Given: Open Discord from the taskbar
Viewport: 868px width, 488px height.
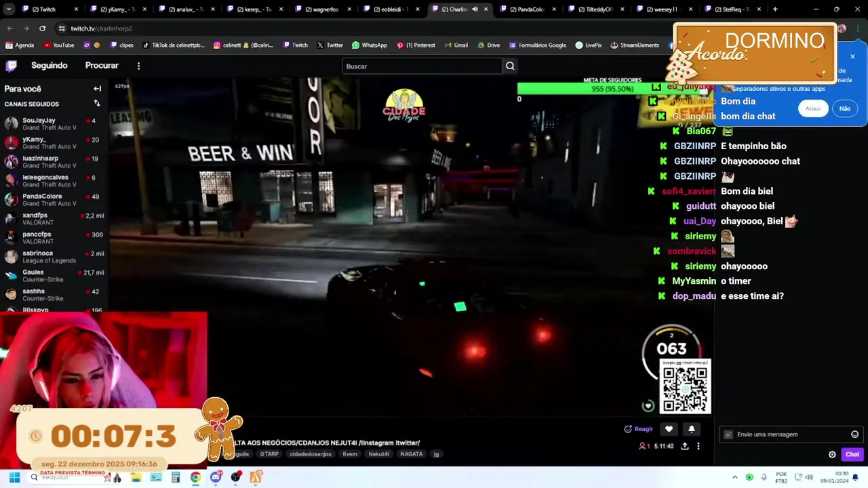Looking at the screenshot, I should (x=216, y=477).
